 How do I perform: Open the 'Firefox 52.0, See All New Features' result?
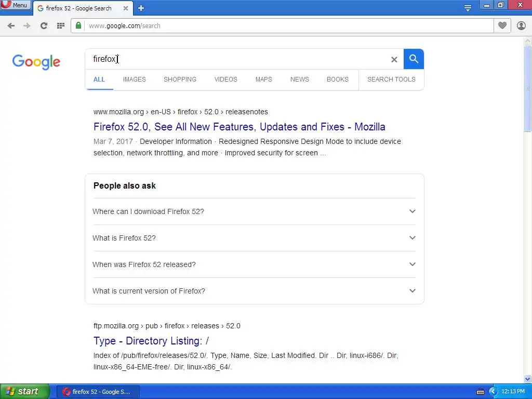[x=239, y=127]
